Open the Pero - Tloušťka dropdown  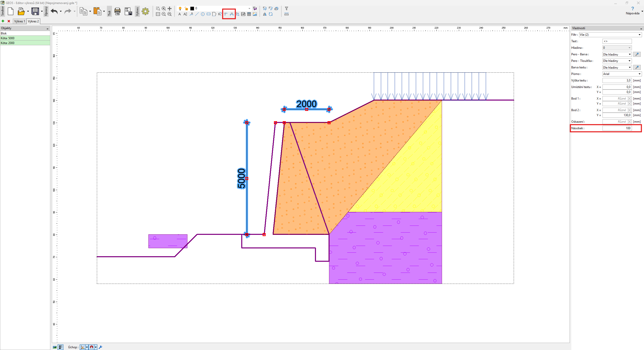click(x=617, y=61)
